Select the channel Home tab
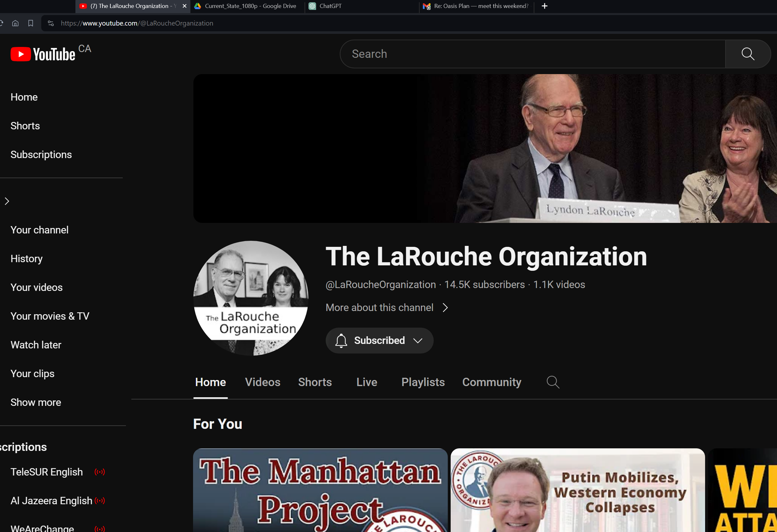 (x=211, y=382)
